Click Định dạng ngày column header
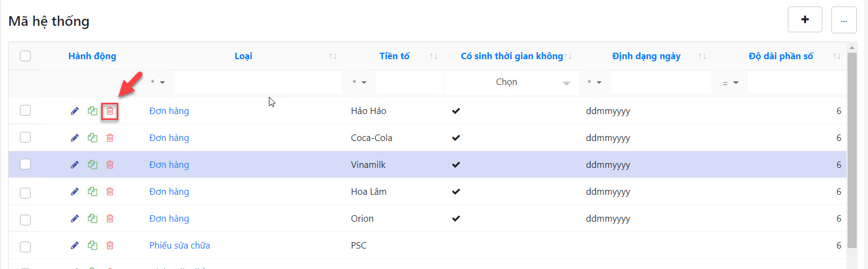Viewport: 868px width, 269px height. tap(646, 56)
